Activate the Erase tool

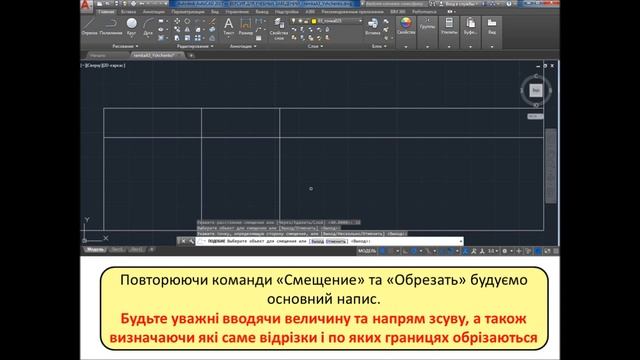click(212, 21)
